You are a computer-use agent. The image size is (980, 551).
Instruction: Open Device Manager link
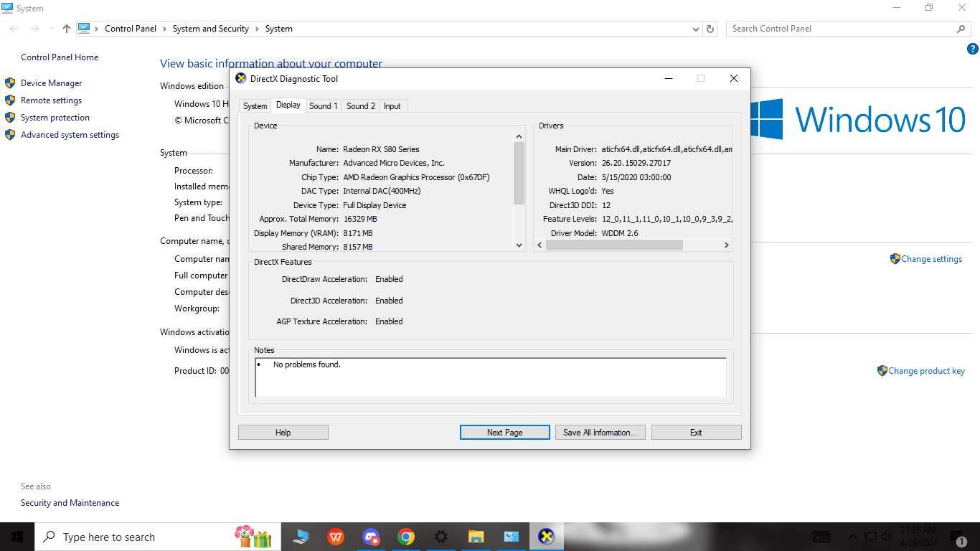pos(51,83)
